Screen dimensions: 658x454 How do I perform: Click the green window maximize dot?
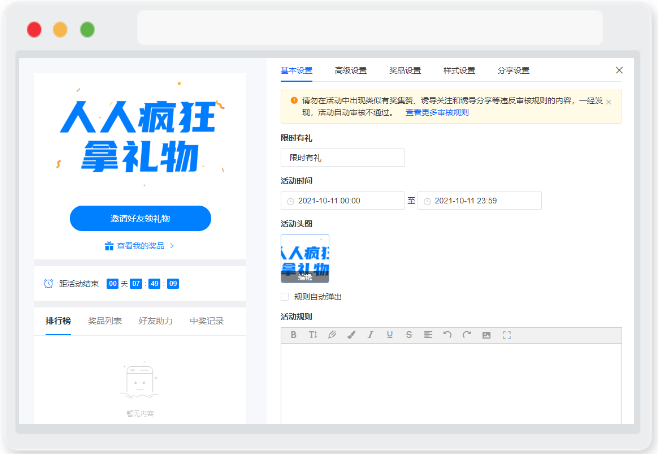(87, 30)
